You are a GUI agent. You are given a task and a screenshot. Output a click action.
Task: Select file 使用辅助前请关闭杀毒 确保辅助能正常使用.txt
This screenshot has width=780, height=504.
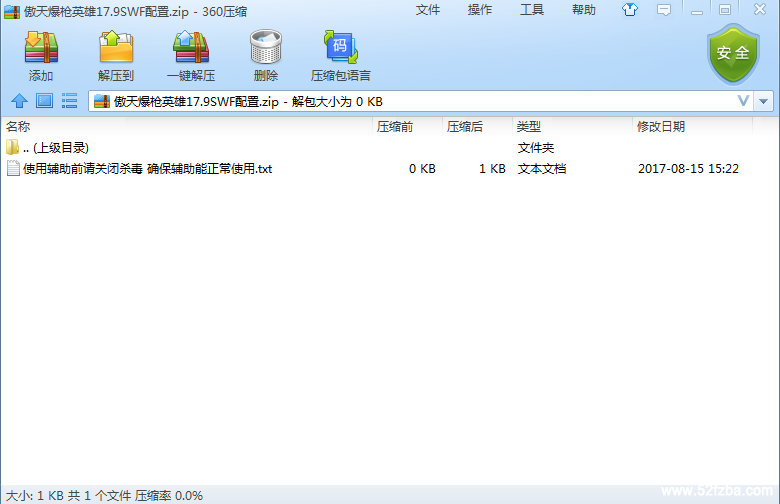point(148,169)
